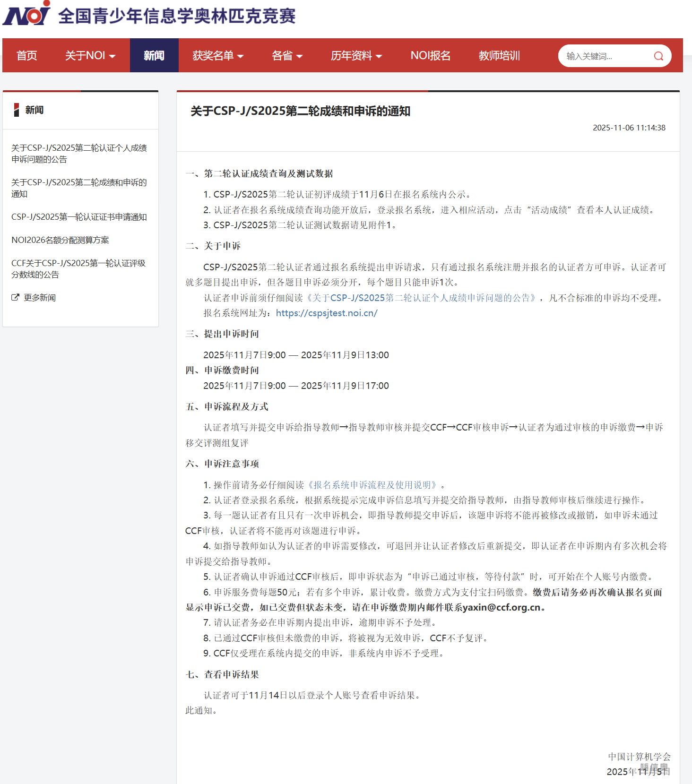Image resolution: width=692 pixels, height=784 pixels.
Task: Click heading 七、查看申诉结果
Action: [x=222, y=674]
